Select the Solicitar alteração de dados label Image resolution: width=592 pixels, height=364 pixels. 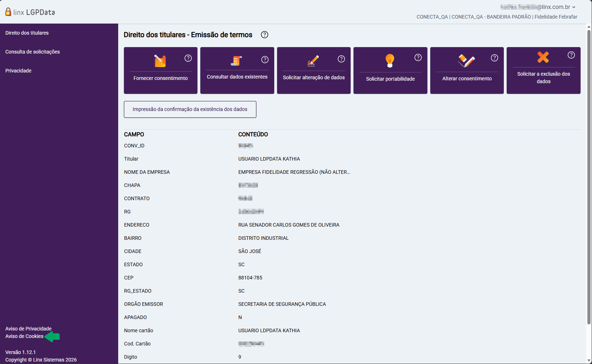pos(314,77)
